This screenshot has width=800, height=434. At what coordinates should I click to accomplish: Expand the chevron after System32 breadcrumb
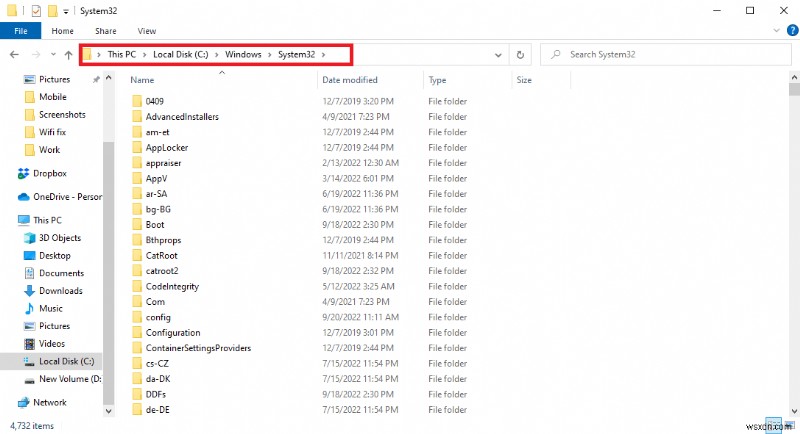(x=323, y=55)
